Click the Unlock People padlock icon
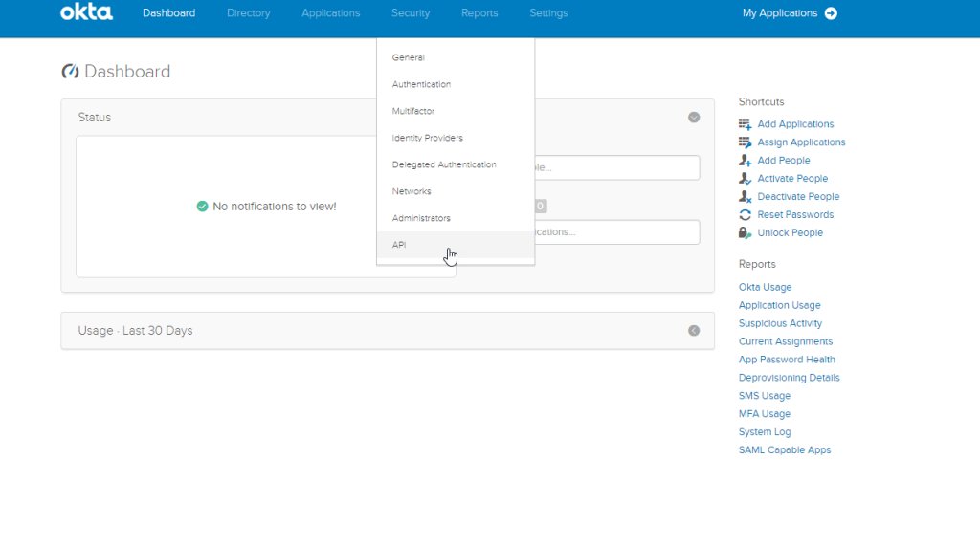 [x=745, y=233]
